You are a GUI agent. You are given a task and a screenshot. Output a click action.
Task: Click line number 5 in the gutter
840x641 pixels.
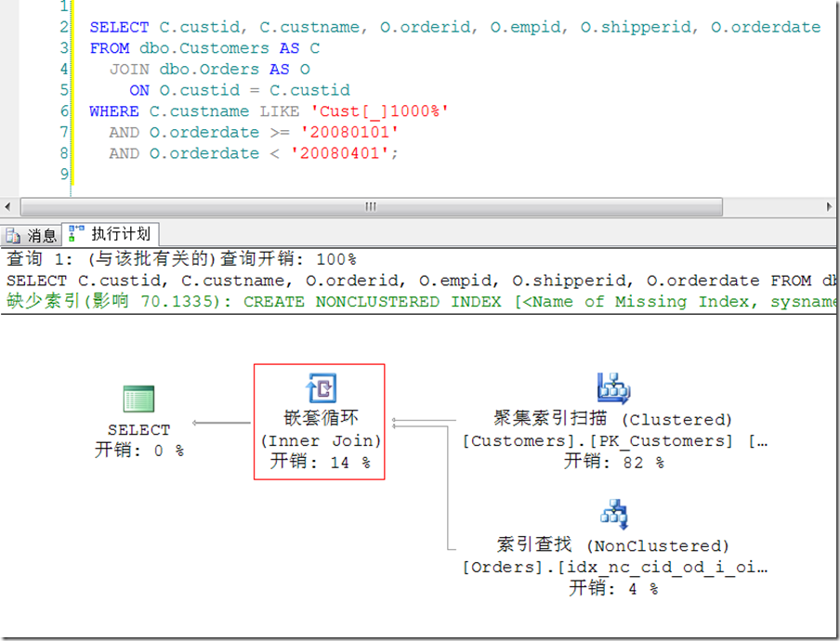point(64,90)
